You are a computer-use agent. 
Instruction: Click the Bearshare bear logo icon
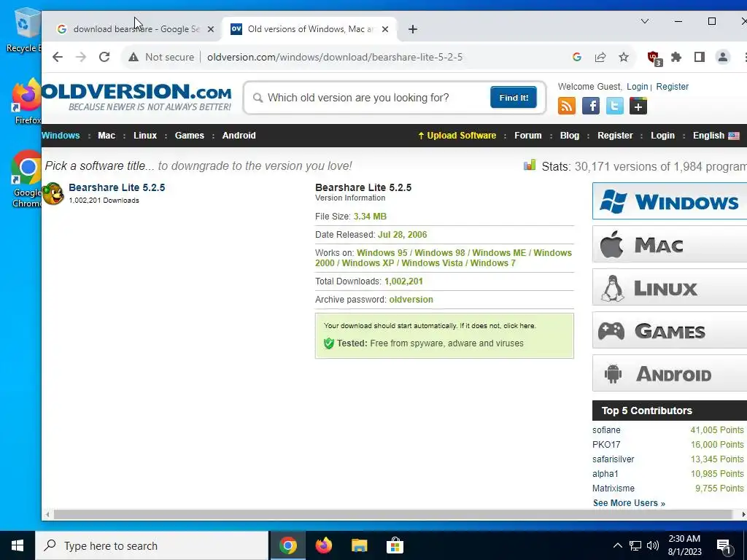(53, 193)
